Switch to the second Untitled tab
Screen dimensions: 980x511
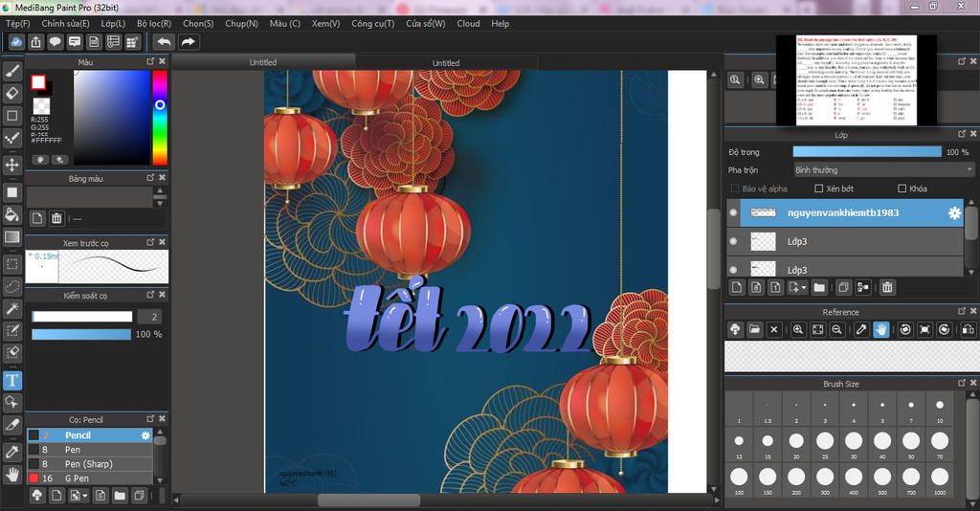click(x=446, y=62)
